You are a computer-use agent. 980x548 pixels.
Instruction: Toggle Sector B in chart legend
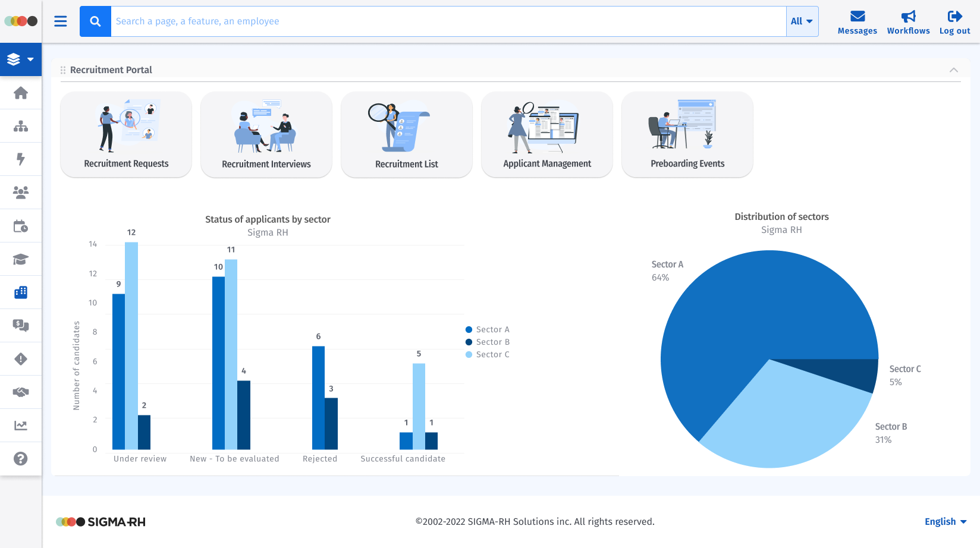[488, 342]
